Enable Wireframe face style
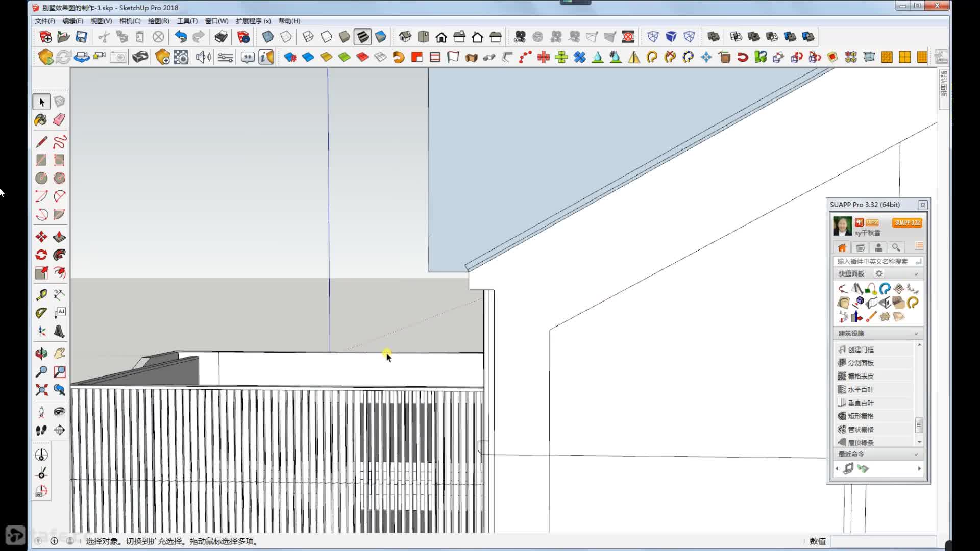 [308, 37]
